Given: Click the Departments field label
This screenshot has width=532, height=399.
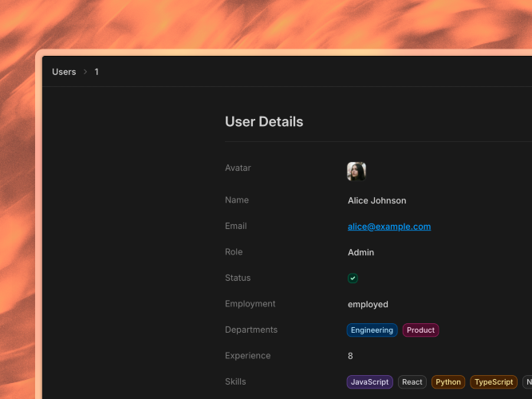Looking at the screenshot, I should point(251,330).
